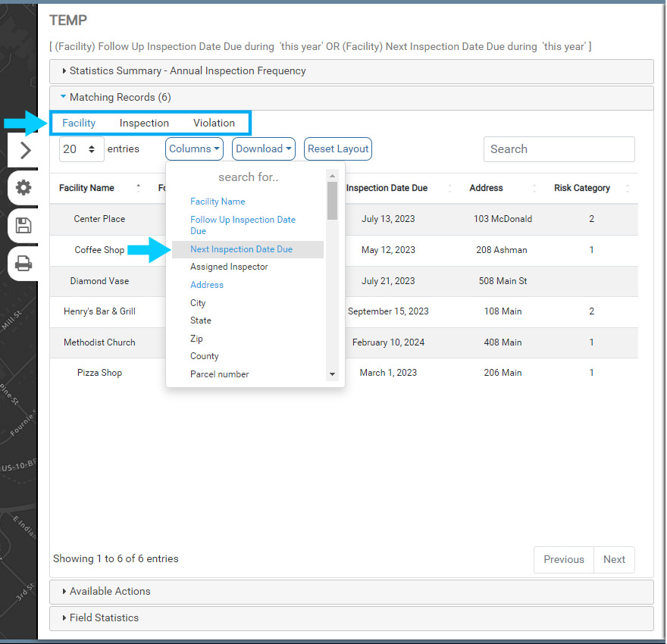Screen dimensions: 667x644
Task: Toggle the Parcel number column option
Action: point(219,374)
